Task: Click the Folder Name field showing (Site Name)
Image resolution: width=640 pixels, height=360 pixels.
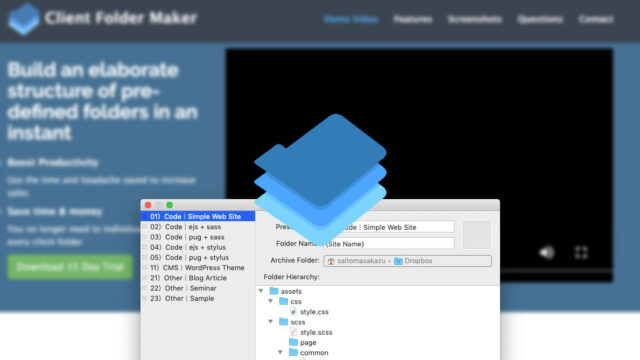Action: (389, 244)
